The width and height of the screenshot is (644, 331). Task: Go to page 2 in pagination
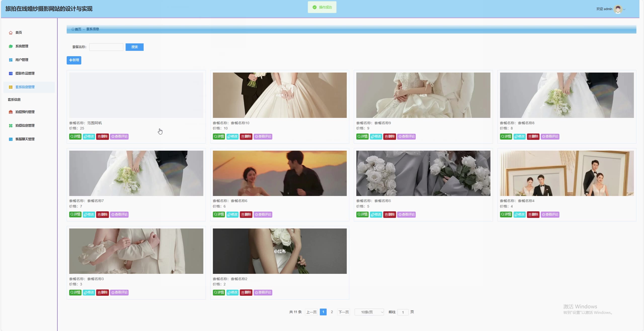click(332, 312)
